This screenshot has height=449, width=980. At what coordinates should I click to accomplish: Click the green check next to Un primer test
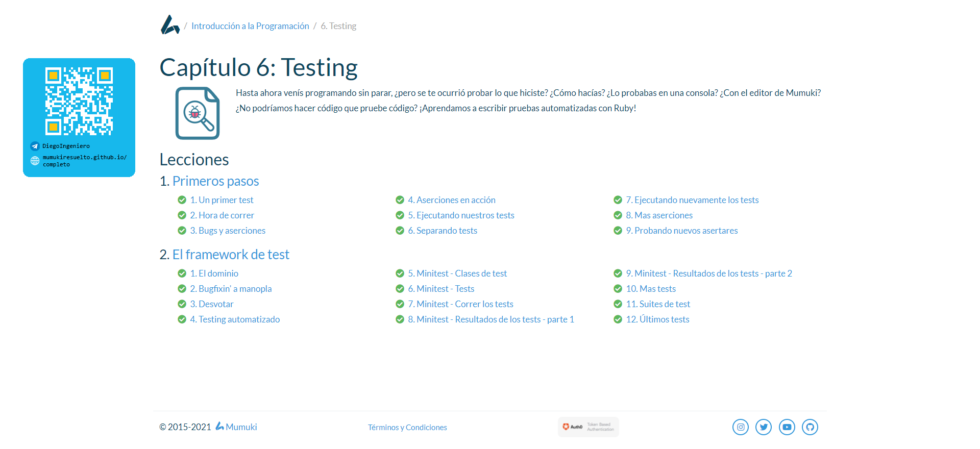(182, 200)
